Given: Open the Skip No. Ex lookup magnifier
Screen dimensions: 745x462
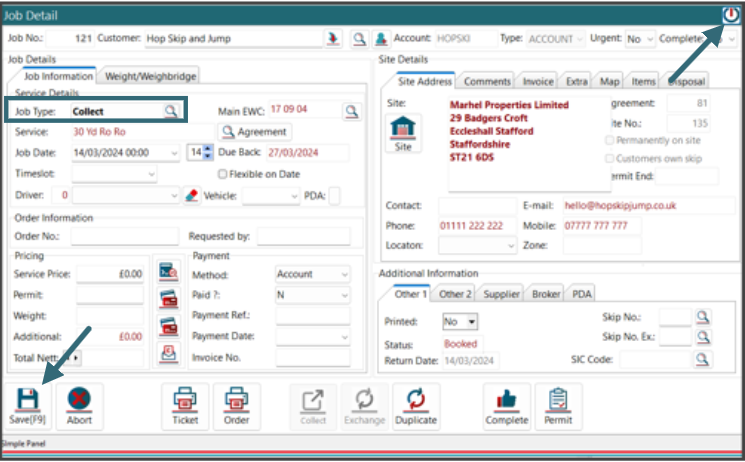Looking at the screenshot, I should (x=703, y=337).
